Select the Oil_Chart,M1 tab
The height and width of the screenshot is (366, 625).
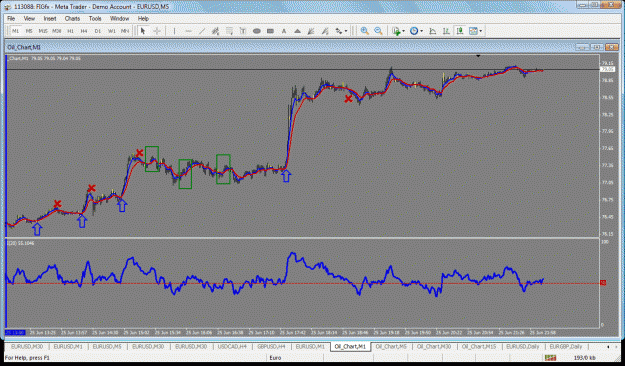[x=350, y=346]
